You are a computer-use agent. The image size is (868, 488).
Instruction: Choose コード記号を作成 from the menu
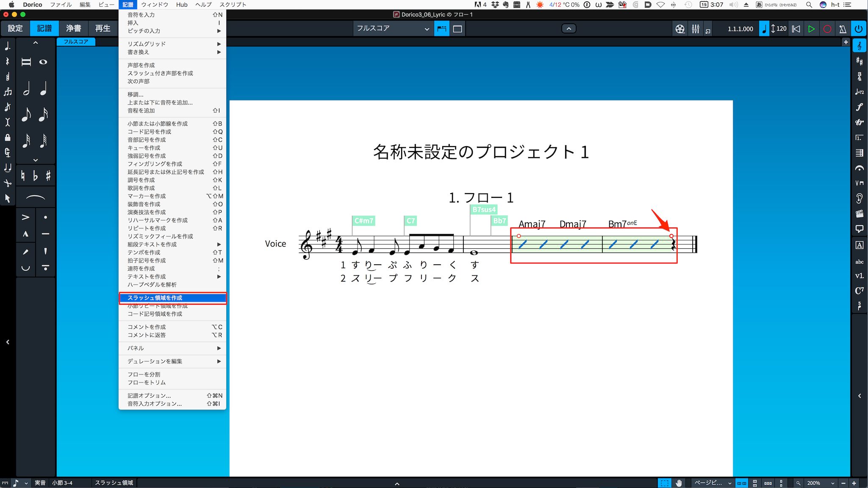(172, 132)
